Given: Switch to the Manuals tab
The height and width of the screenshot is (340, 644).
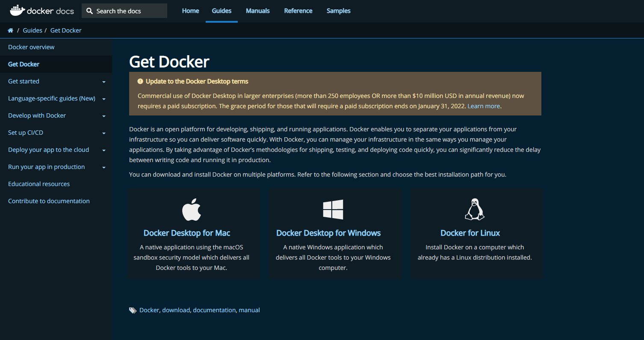Looking at the screenshot, I should tap(258, 11).
